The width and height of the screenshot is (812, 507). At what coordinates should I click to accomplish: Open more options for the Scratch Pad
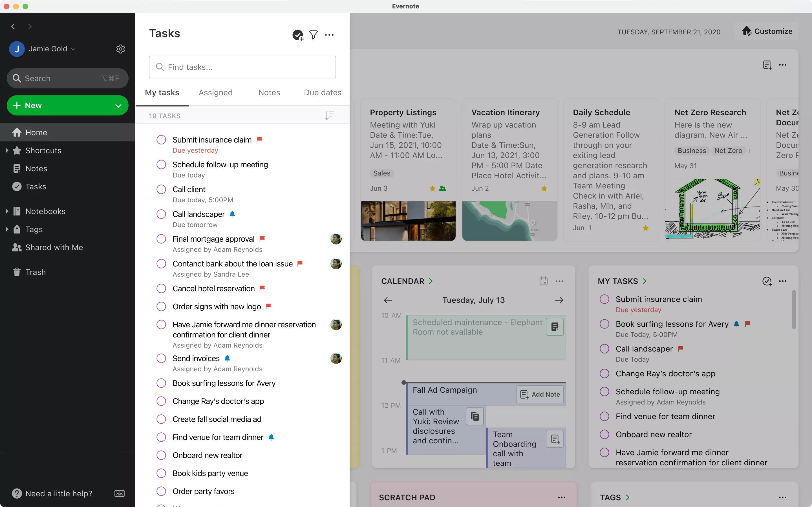click(561, 497)
